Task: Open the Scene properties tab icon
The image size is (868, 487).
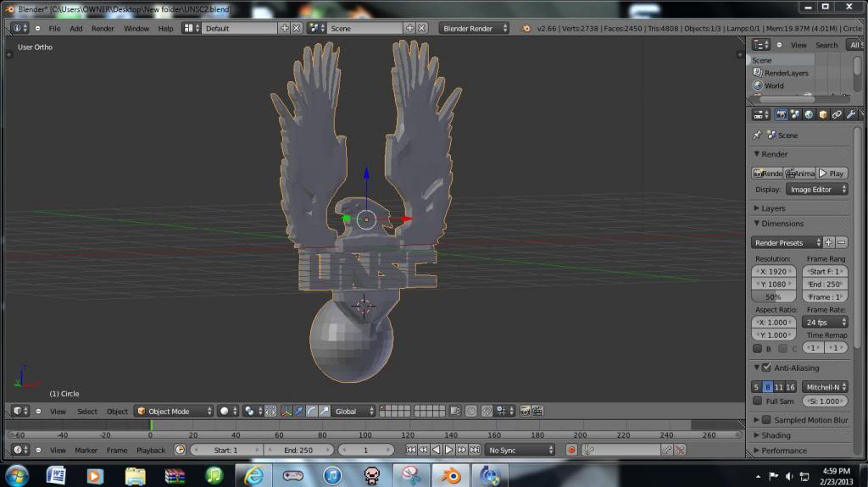Action: pos(795,114)
